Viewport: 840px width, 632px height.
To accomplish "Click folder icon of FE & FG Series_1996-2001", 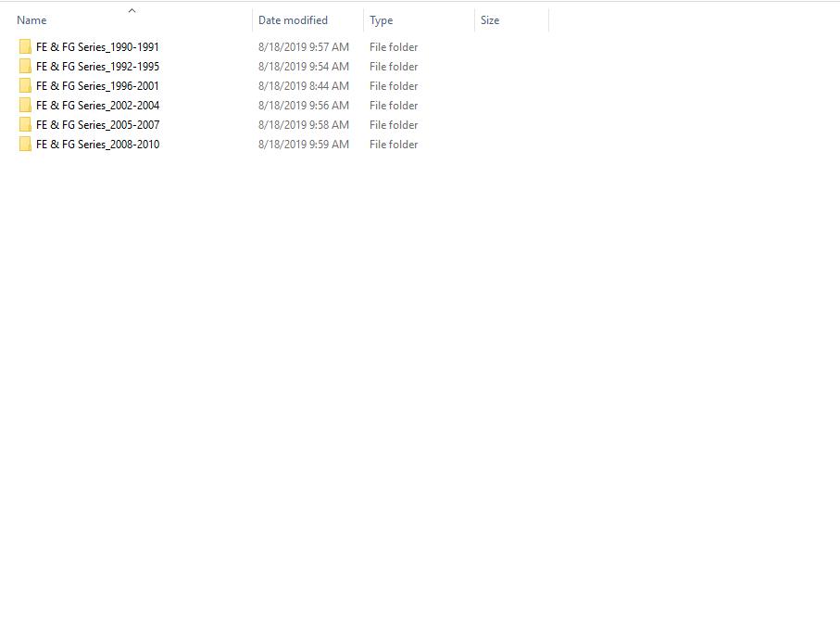I will tap(25, 86).
